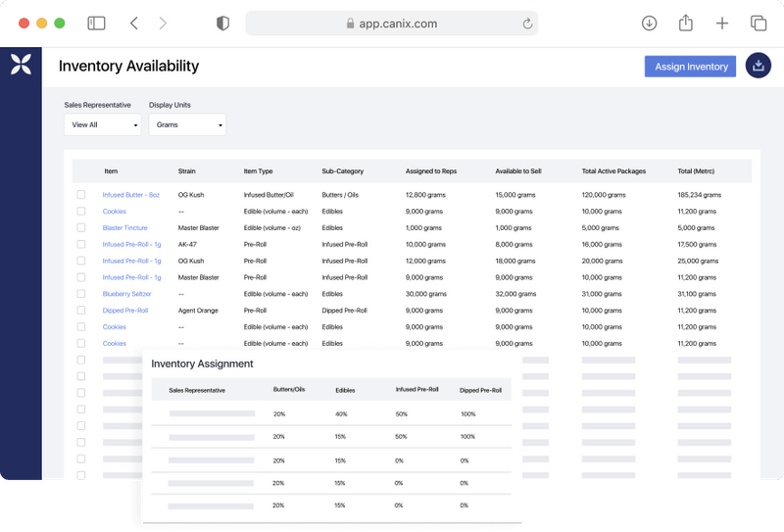Click the download export round button
784x532 pixels.
tap(758, 66)
